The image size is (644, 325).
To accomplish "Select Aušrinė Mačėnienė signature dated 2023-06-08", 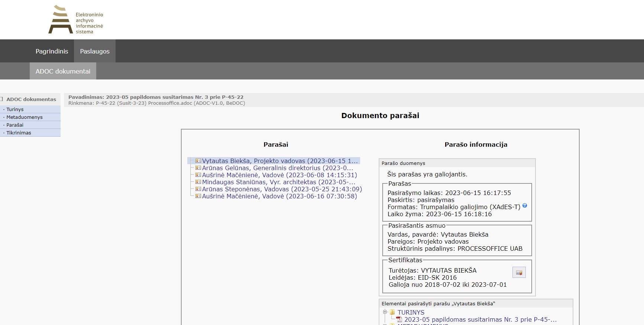I will click(x=279, y=175).
